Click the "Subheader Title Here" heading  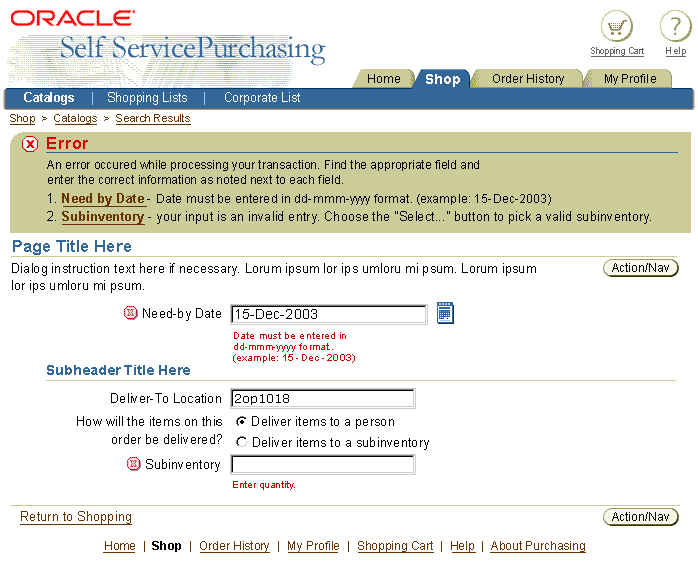pyautogui.click(x=118, y=370)
